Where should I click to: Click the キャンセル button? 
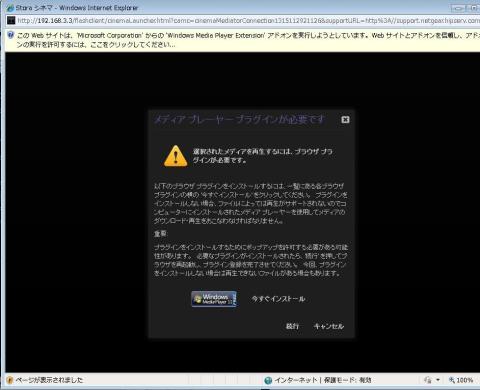point(329,326)
